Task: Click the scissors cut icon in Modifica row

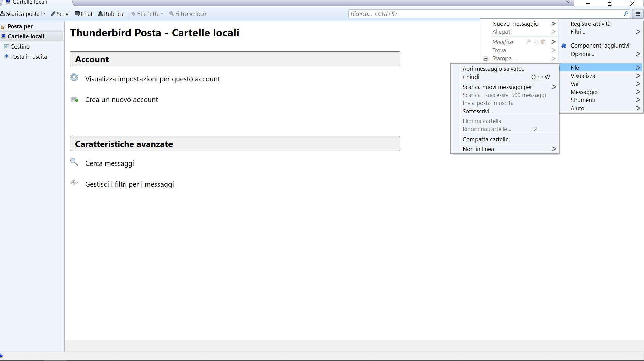Action: [x=528, y=42]
